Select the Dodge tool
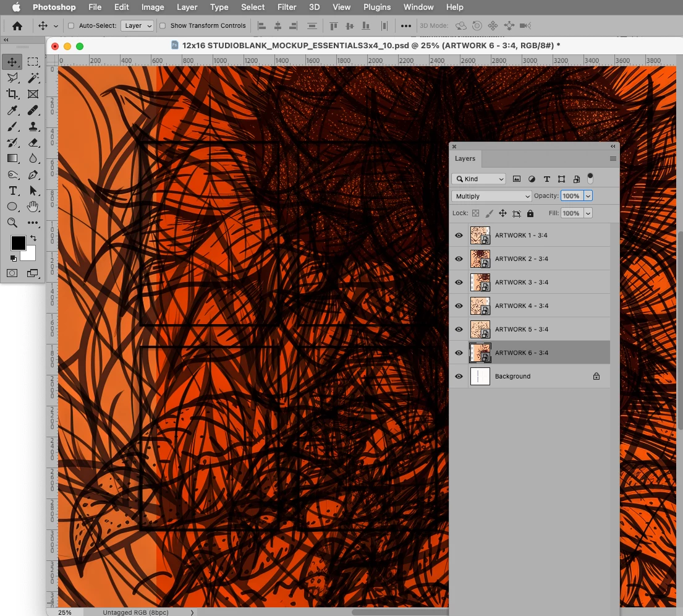The width and height of the screenshot is (683, 616). pos(12,175)
